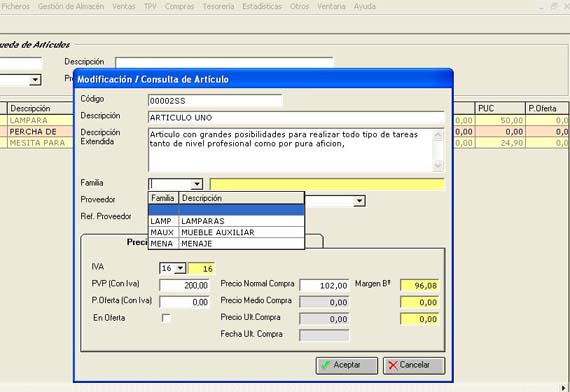
Task: Click the Margen Bº value 96,08
Action: [x=420, y=285]
